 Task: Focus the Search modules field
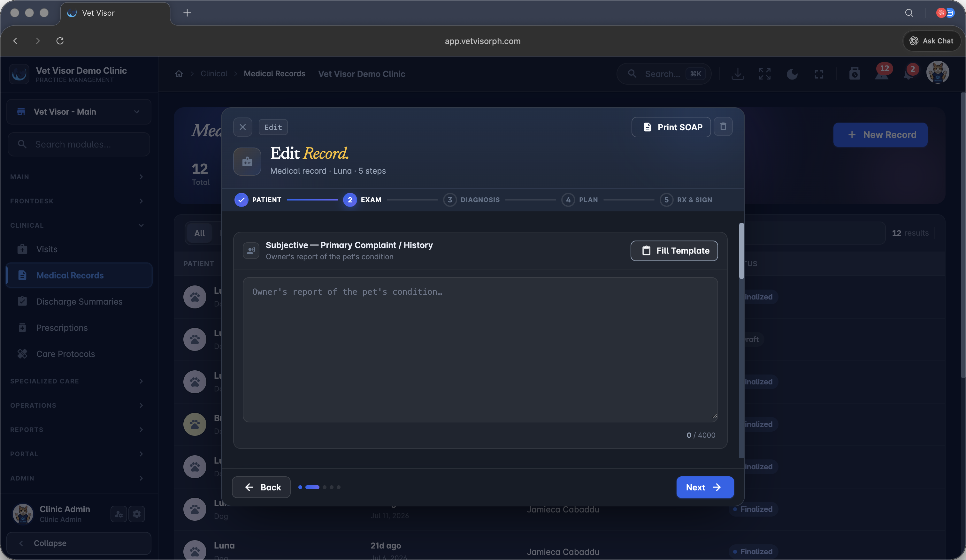tap(79, 144)
